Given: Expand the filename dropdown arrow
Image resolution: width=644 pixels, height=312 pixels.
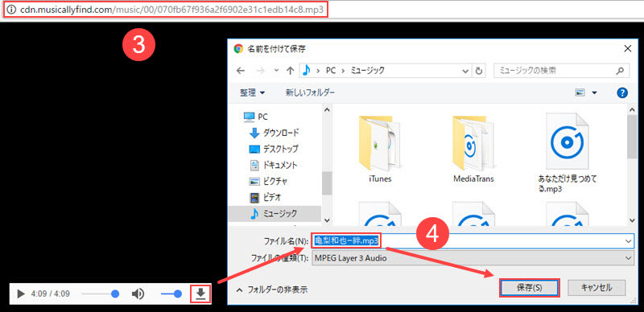Looking at the screenshot, I should pos(629,241).
